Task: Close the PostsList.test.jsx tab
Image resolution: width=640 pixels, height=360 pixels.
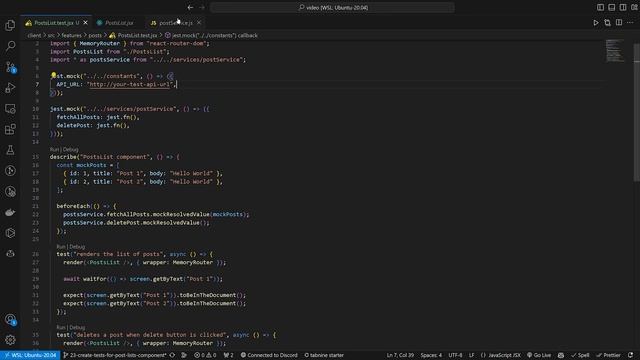Action: pyautogui.click(x=85, y=23)
